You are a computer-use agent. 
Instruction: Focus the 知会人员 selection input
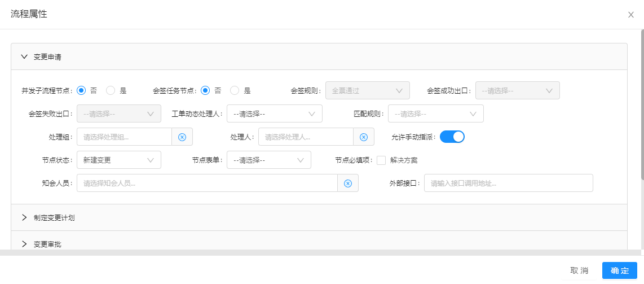click(208, 183)
